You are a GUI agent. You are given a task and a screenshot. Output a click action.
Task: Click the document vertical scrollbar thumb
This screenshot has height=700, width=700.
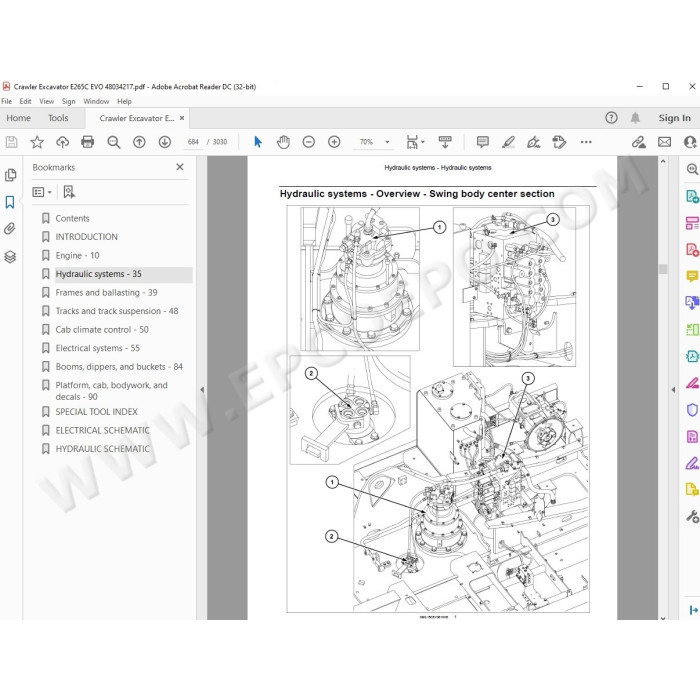coord(663,268)
